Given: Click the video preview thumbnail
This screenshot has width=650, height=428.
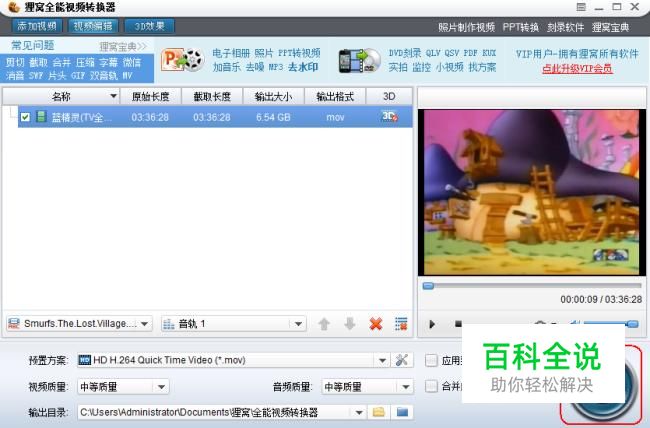Looking at the screenshot, I should click(x=532, y=192).
